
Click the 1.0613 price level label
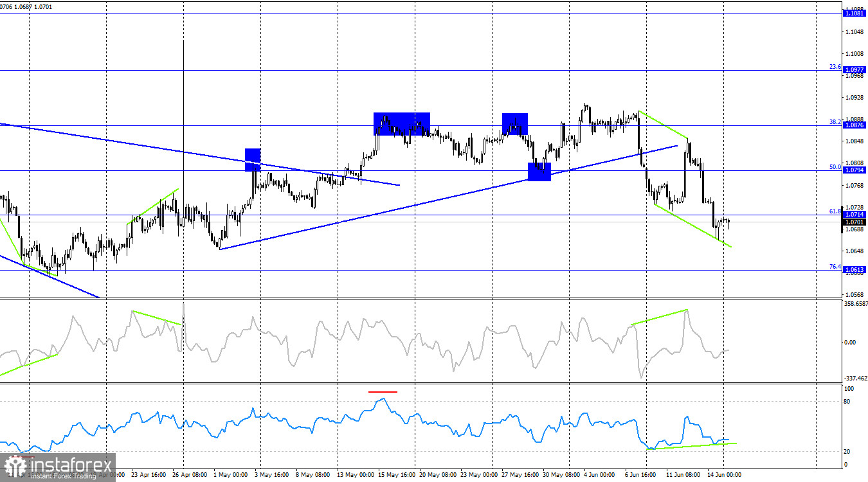(x=854, y=270)
